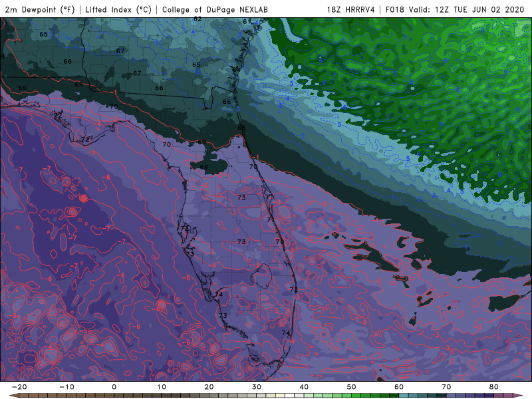Viewport: 532px width, 399px height.
Task: Click the 'F018' forecast hour label
Action: click(395, 9)
